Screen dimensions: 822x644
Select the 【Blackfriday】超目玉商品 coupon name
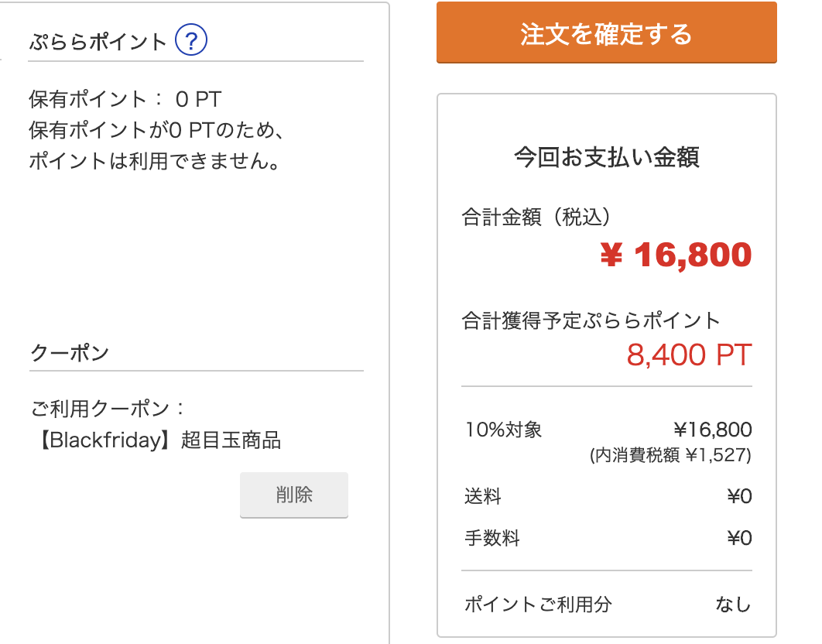(157, 440)
